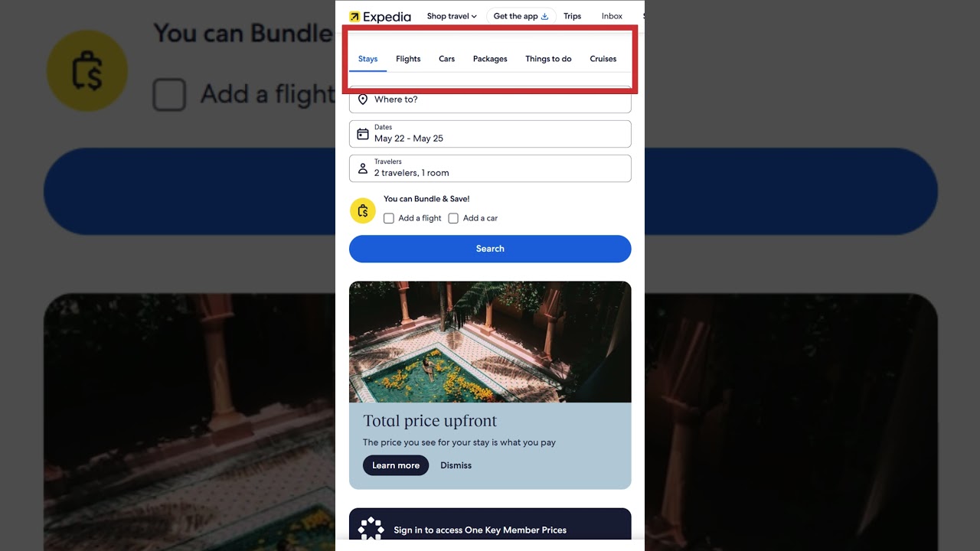The image size is (980, 551).
Task: Open Trips in the top navigation
Action: (573, 16)
